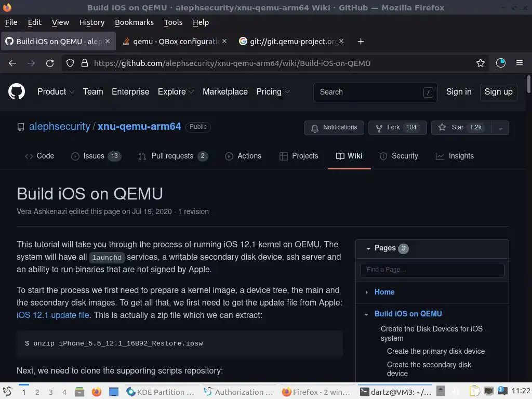This screenshot has height=399, width=532.
Task: Open the Actions tab
Action: [x=243, y=156]
